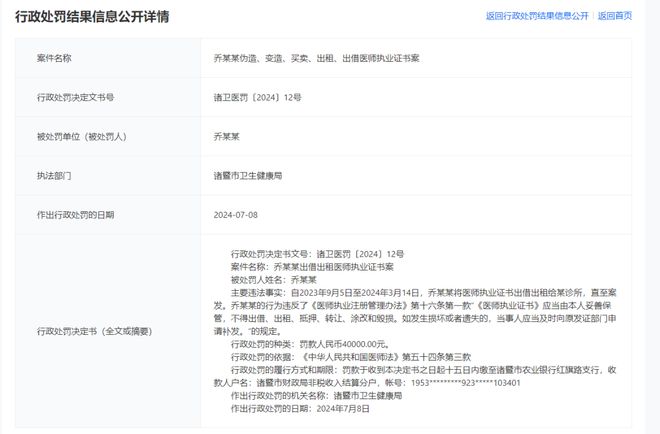This screenshot has height=434, width=660.
Task: Select line 被处罚人姓名：乔某某
Action: point(274,280)
